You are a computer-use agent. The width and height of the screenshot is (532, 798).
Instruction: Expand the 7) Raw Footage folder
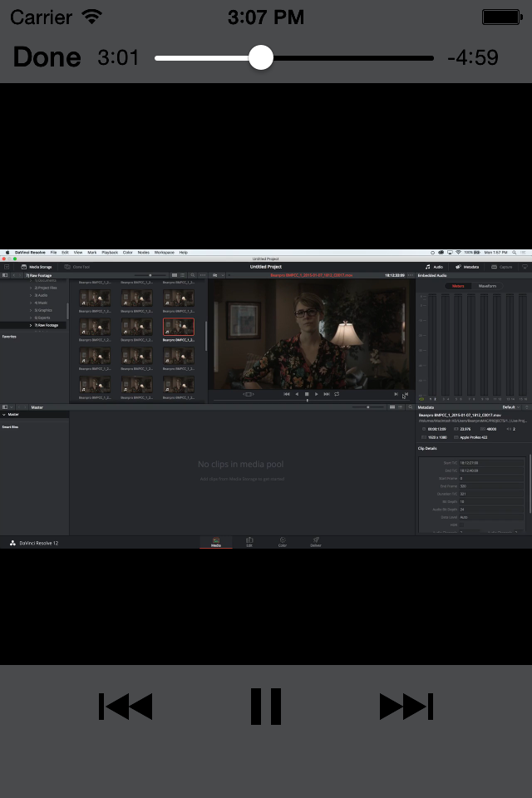(31, 325)
